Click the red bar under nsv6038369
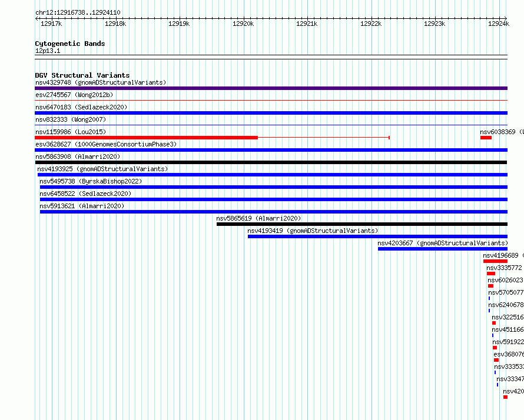 point(486,138)
